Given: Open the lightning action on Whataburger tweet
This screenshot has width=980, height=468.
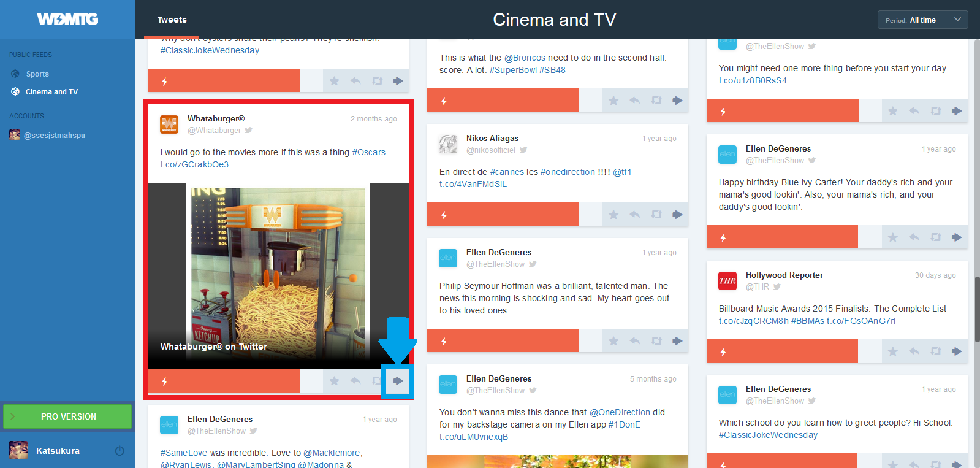Looking at the screenshot, I should click(x=164, y=381).
